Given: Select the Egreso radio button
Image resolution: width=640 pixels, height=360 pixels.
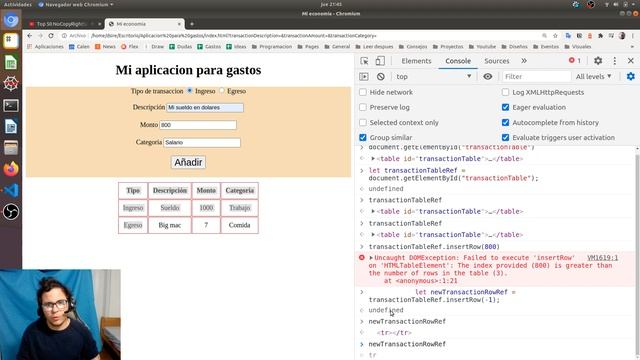Looking at the screenshot, I should click(222, 90).
